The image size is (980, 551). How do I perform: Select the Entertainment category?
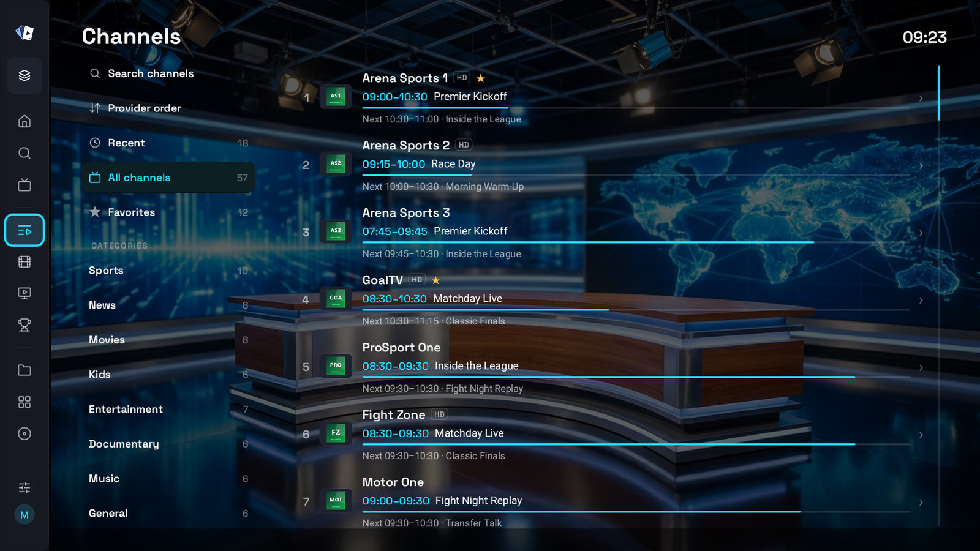[x=168, y=409]
